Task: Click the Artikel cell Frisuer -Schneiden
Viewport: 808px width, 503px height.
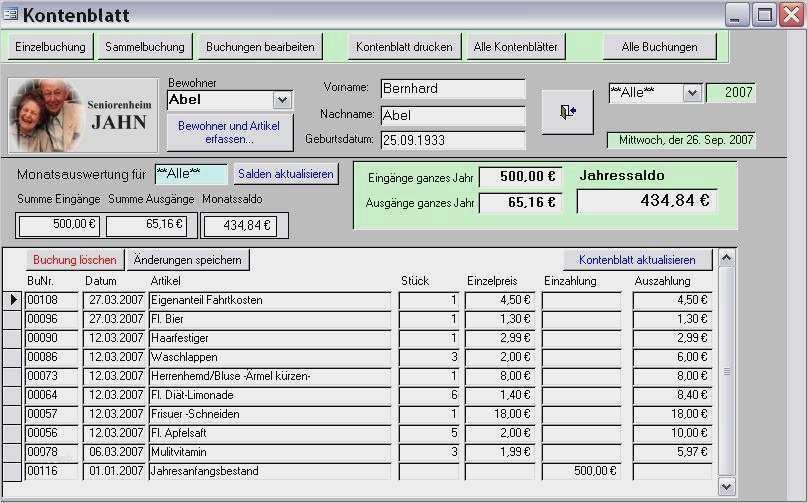Action: [x=270, y=415]
